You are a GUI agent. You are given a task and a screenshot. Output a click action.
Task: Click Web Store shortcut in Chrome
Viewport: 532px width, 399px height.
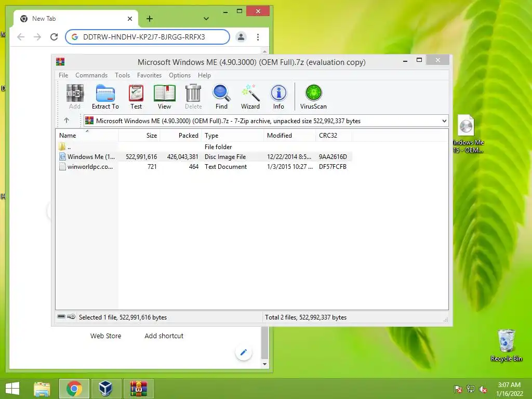click(105, 336)
